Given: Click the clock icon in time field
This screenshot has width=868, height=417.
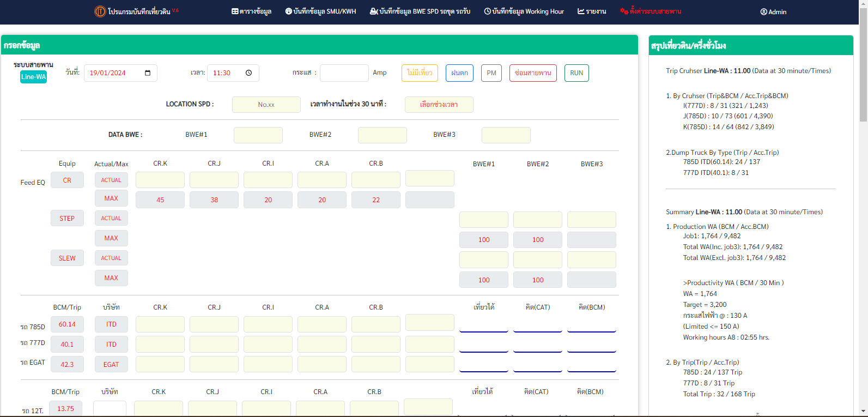Looking at the screenshot, I should (248, 73).
